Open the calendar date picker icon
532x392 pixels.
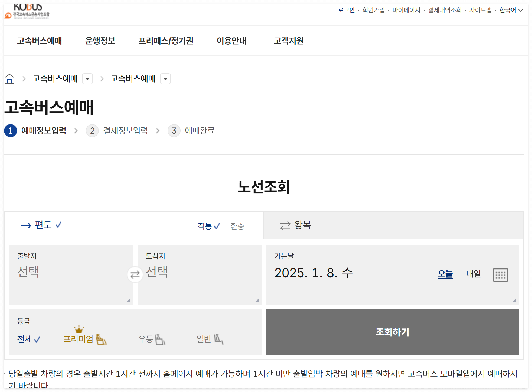coord(501,274)
